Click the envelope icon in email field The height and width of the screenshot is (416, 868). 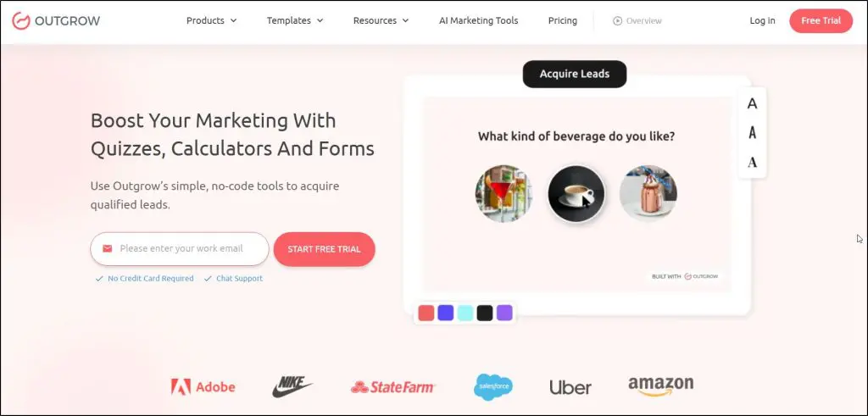[108, 248]
